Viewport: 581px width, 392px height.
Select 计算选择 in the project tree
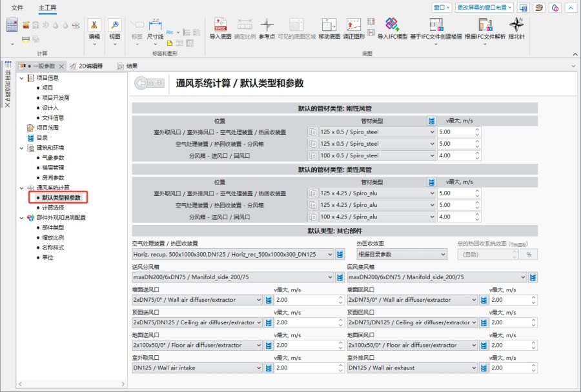53,208
